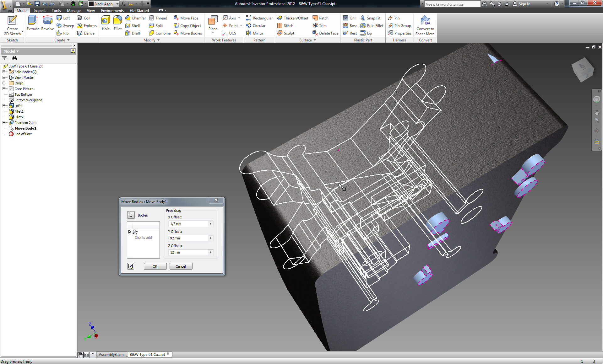This screenshot has width=603, height=364.
Task: Select the Stitch surface tool
Action: [x=285, y=26]
